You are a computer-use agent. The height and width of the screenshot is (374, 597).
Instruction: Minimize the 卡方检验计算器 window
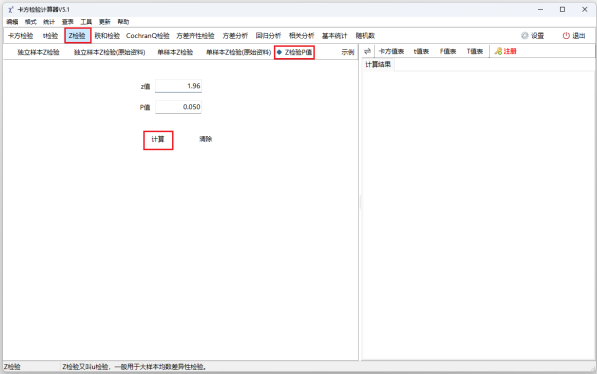coord(540,10)
